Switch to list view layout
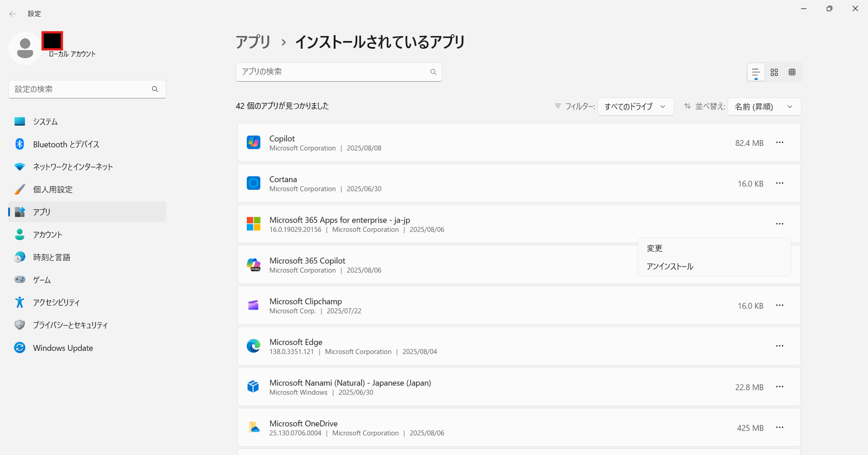868x455 pixels. (x=756, y=72)
